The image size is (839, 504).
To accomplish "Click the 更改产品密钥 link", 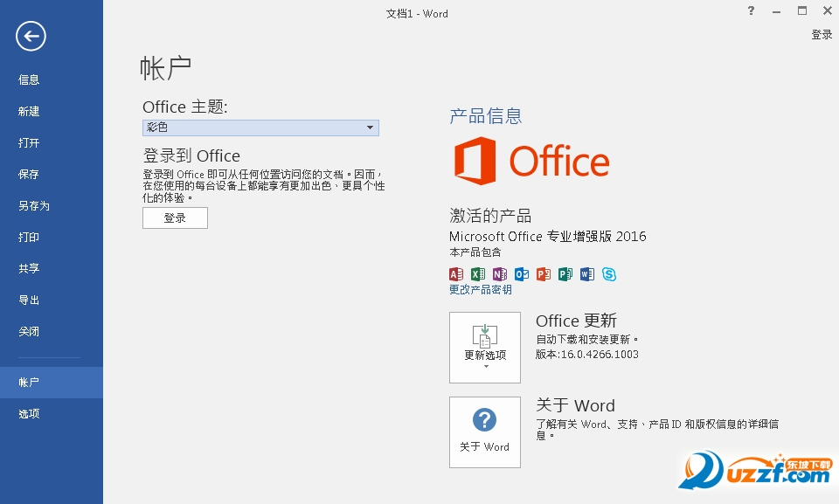I will [x=481, y=290].
